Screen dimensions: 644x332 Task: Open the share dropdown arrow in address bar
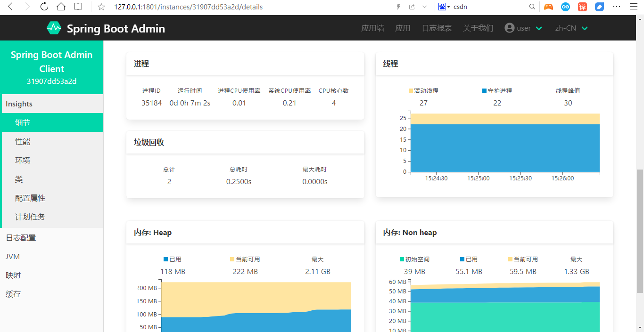click(x=424, y=7)
